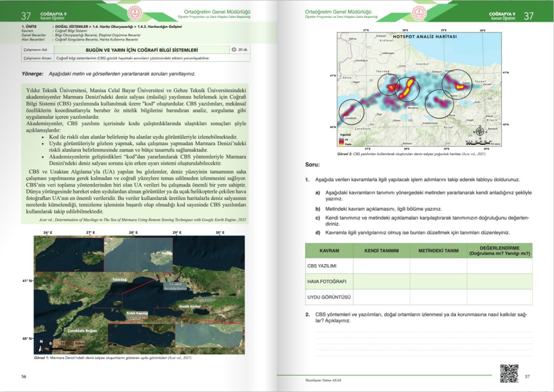Click the Kendi Tanımım cell for CBS Yazılımı

pos(381,266)
